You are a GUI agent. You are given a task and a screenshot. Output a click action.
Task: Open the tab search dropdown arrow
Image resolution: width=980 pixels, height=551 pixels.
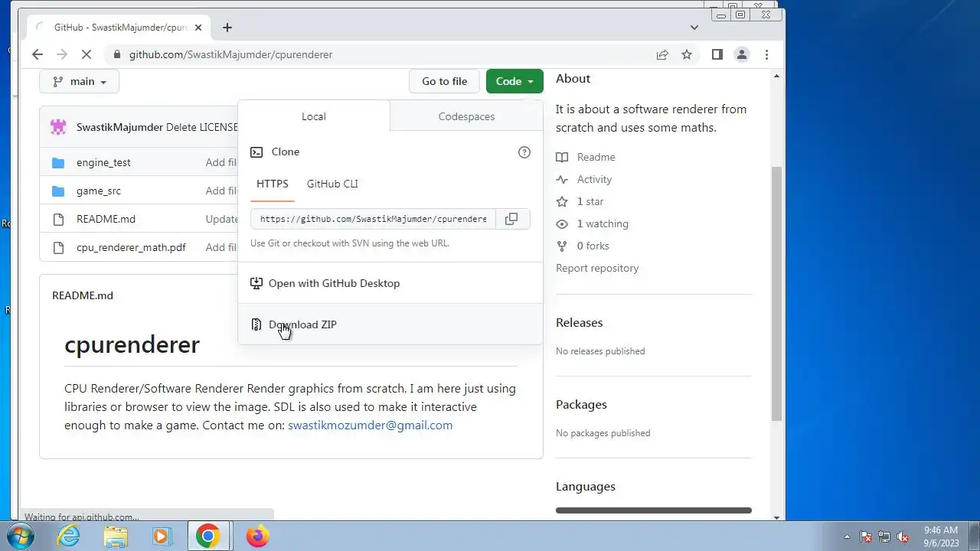(x=694, y=28)
